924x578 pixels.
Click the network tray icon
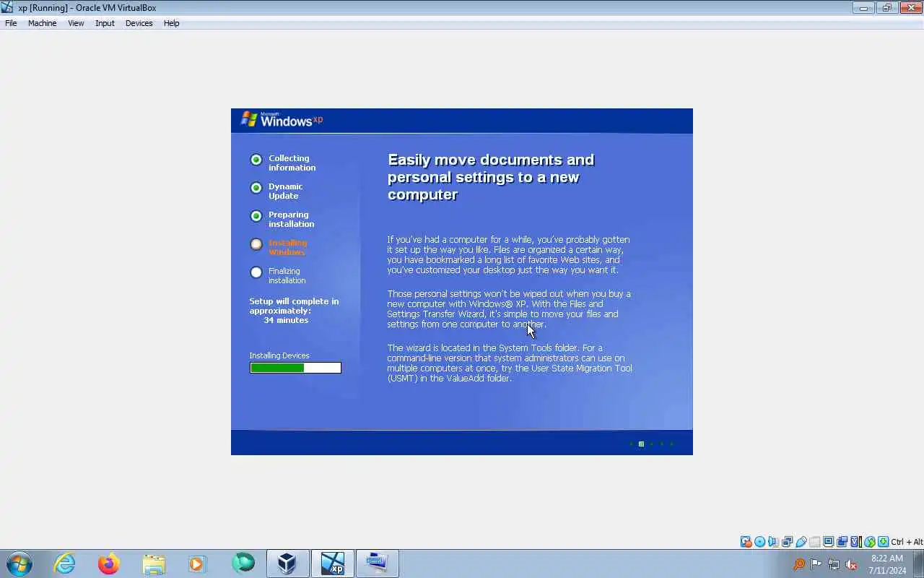click(x=834, y=564)
